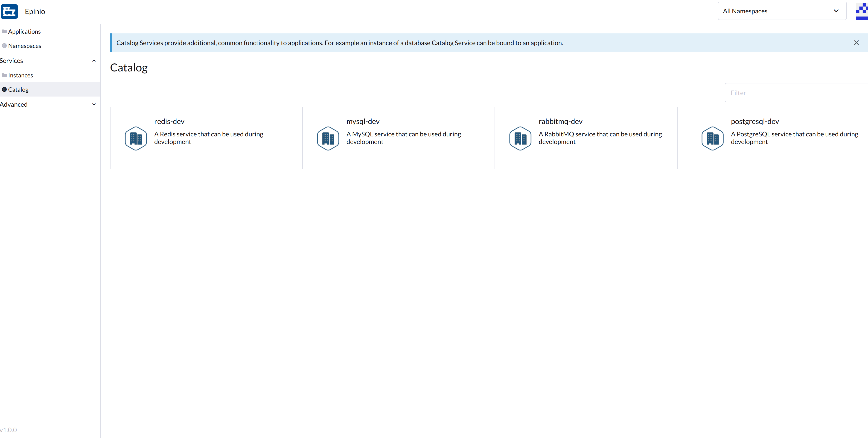Click the Instances folder icon

(x=4, y=75)
